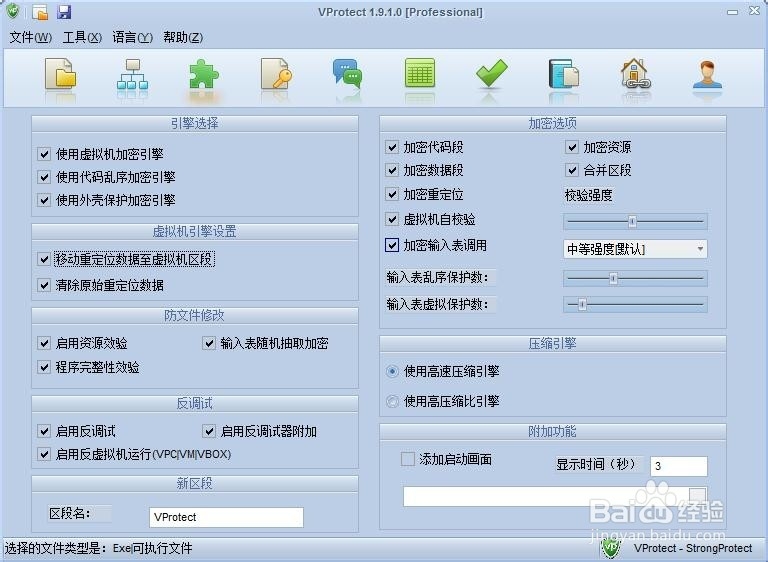This screenshot has width=768, height=562.
Task: Toggle 使用外壳保护加密引擎 checkbox
Action: 44,200
